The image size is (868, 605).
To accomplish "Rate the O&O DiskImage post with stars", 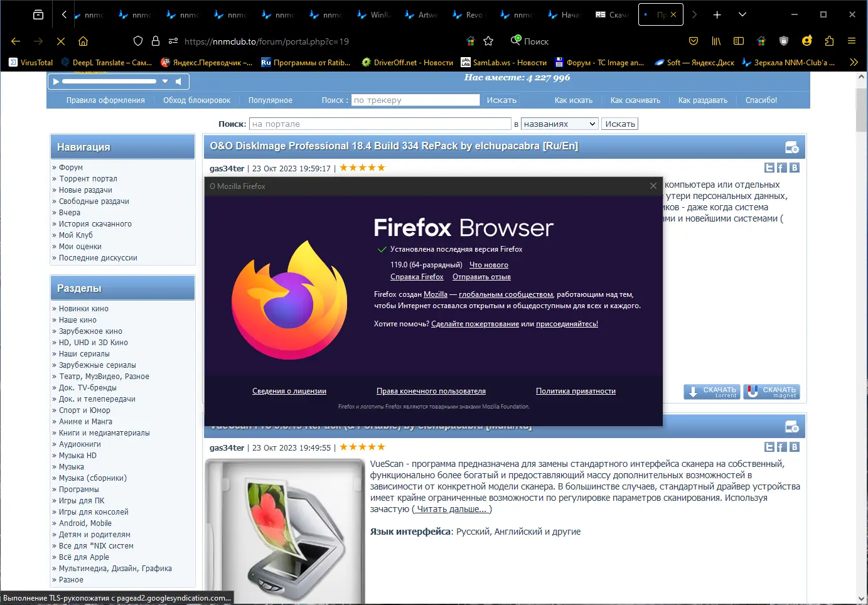I will point(363,168).
